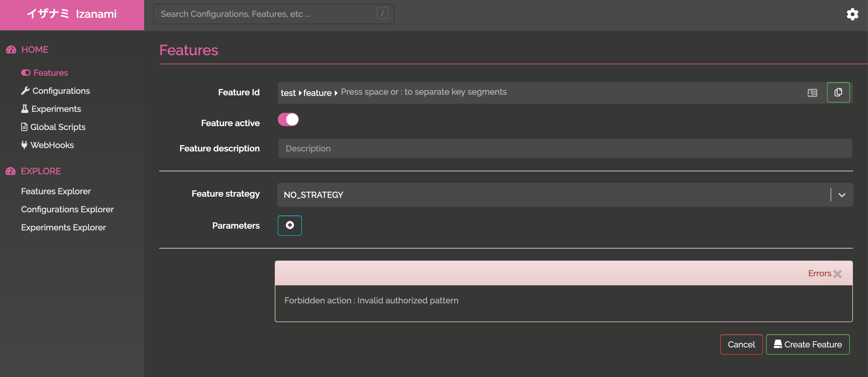Click the key segments form icon

tap(812, 93)
